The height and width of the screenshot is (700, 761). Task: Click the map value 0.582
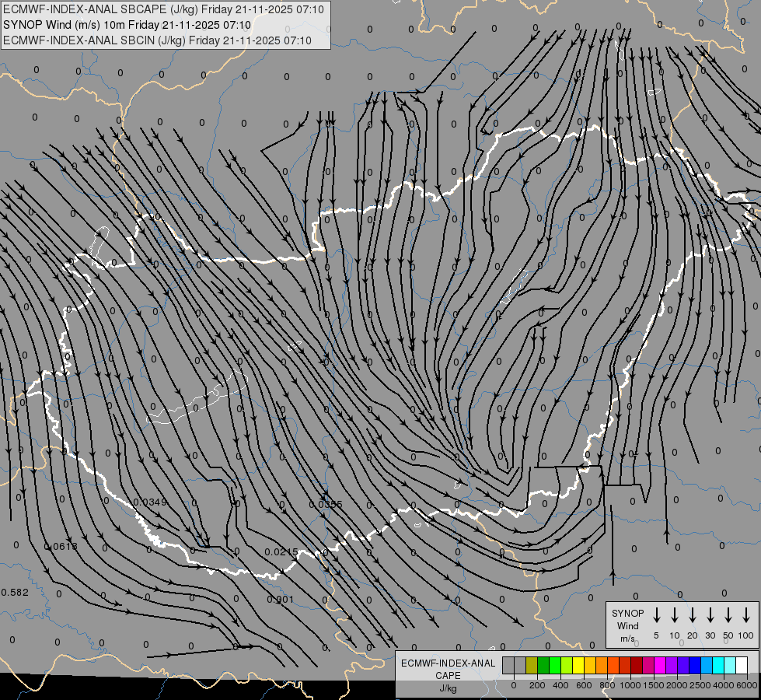pos(15,592)
